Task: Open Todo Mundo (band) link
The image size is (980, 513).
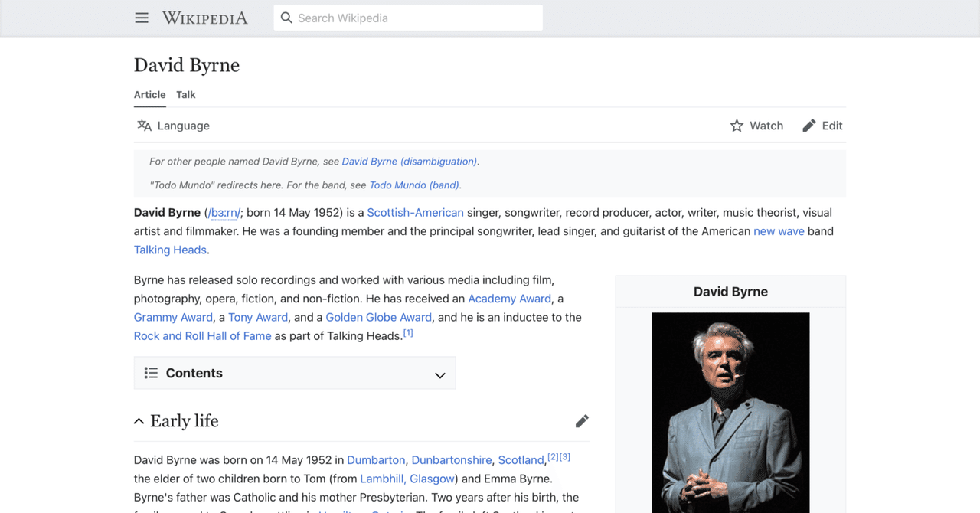Action: coord(414,185)
